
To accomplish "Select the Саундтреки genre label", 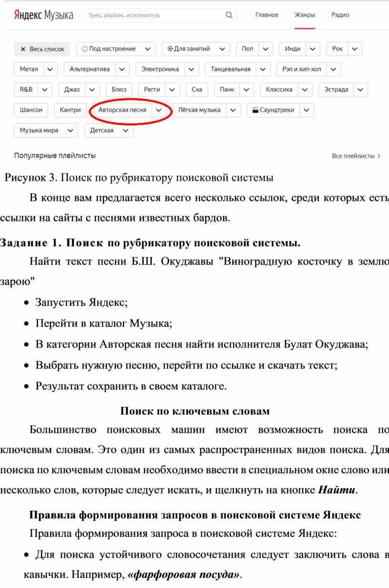I will (273, 110).
